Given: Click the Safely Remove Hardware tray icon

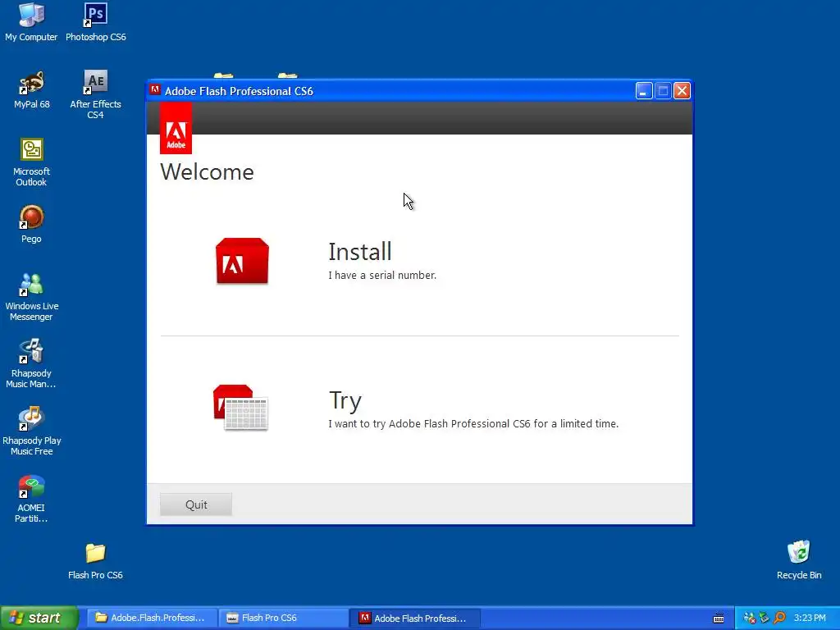Looking at the screenshot, I should (x=765, y=619).
